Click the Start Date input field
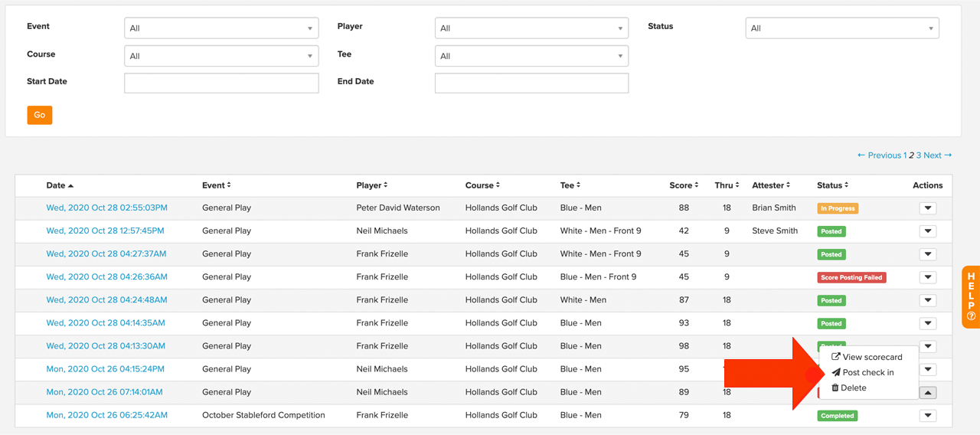This screenshot has width=980, height=435. coord(221,83)
